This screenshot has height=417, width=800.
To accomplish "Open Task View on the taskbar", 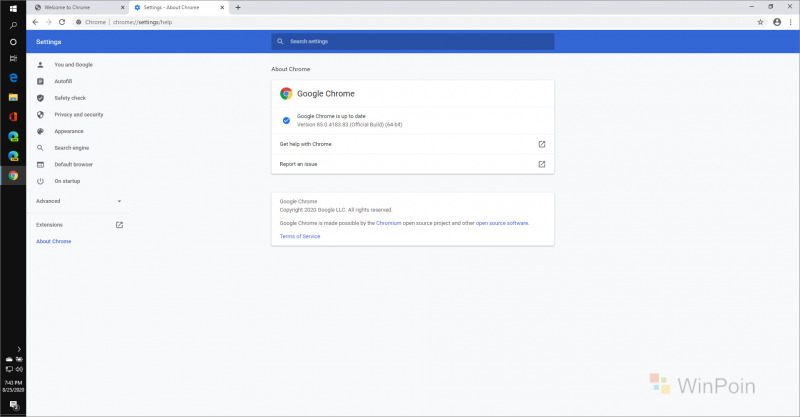I will click(13, 59).
